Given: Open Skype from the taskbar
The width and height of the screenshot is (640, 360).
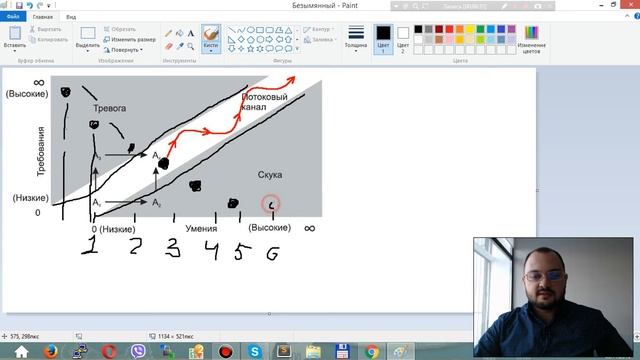Looking at the screenshot, I should [x=255, y=351].
